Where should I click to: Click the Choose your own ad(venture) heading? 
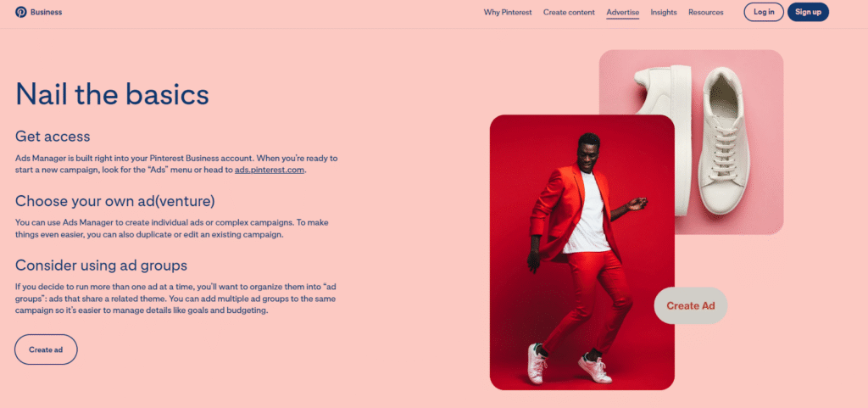114,201
